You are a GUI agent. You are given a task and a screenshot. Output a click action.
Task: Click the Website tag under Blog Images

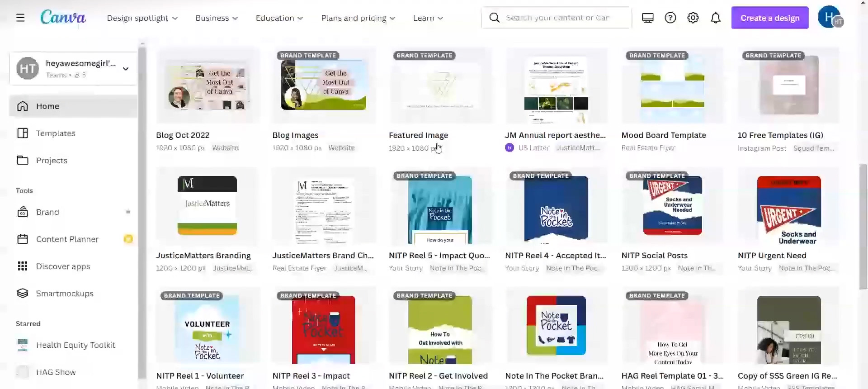(x=341, y=148)
